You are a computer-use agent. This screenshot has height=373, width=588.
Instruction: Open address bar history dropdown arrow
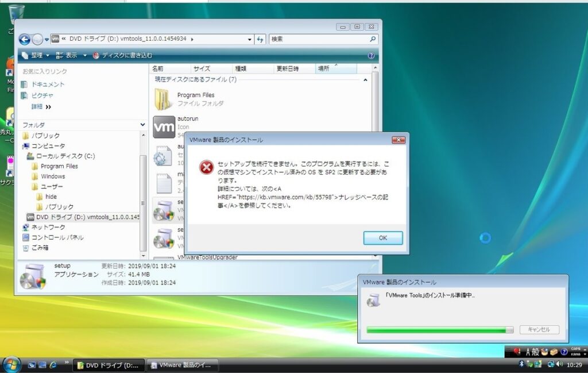coord(249,39)
